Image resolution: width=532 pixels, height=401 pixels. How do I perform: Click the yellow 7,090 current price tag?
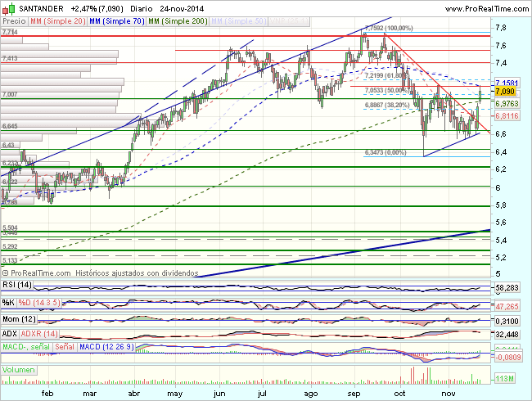[505, 92]
